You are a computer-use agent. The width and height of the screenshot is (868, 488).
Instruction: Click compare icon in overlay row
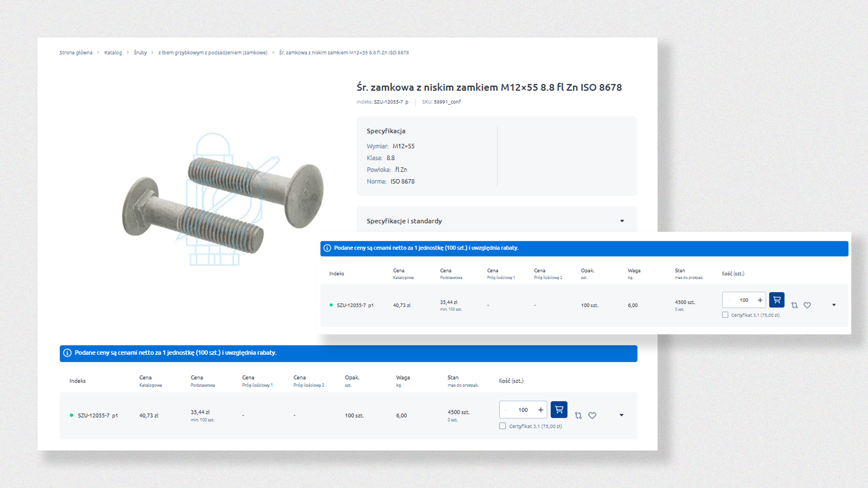[x=794, y=305]
